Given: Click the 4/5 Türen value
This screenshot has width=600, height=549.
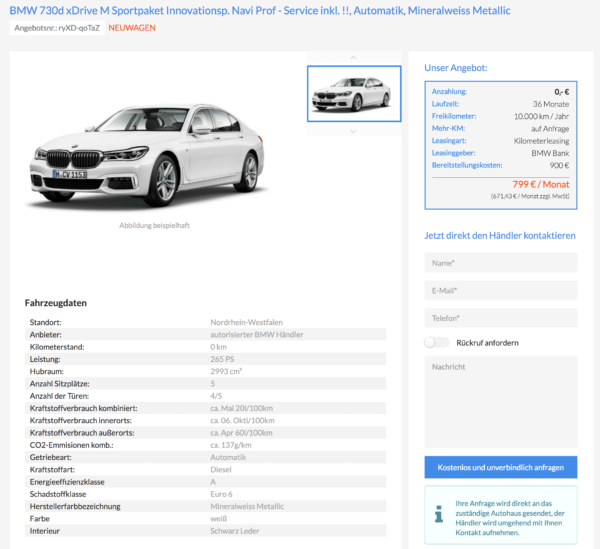Looking at the screenshot, I should pos(216,396).
